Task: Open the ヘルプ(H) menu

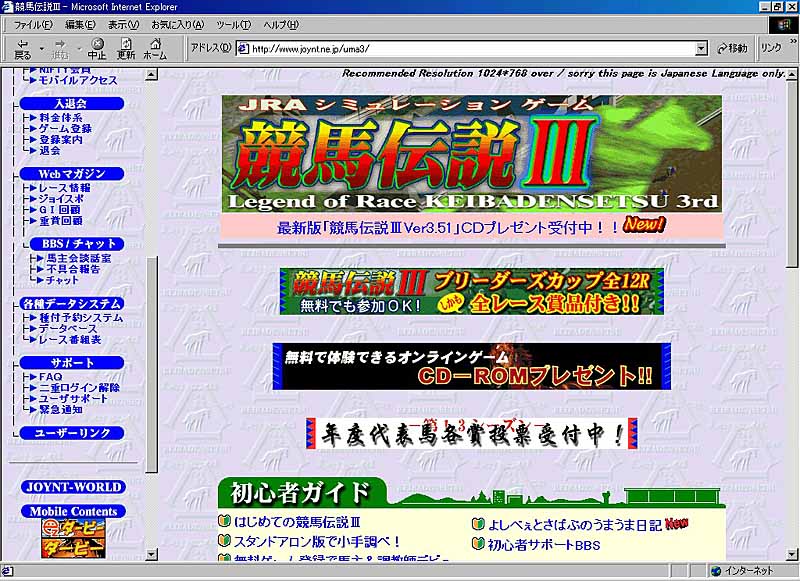Action: pos(281,24)
